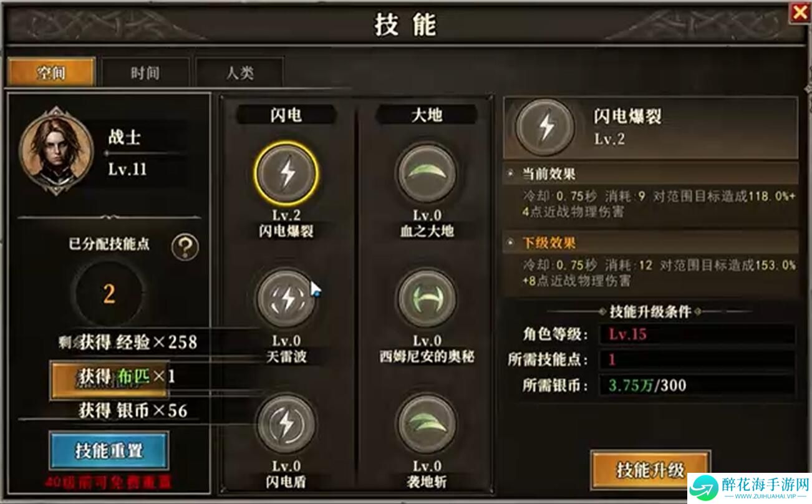Image resolution: width=812 pixels, height=504 pixels.
Task: Click the required silver 3.75万/300 field
Action: pos(697,385)
